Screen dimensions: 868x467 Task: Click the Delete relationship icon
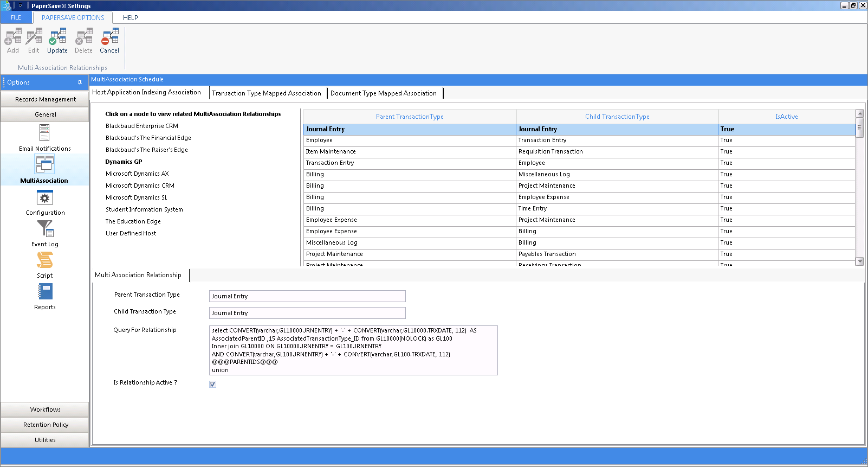[84, 37]
